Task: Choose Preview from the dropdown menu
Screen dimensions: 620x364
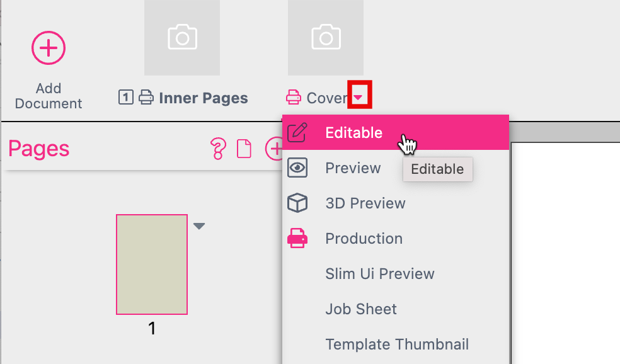Action: tap(353, 168)
